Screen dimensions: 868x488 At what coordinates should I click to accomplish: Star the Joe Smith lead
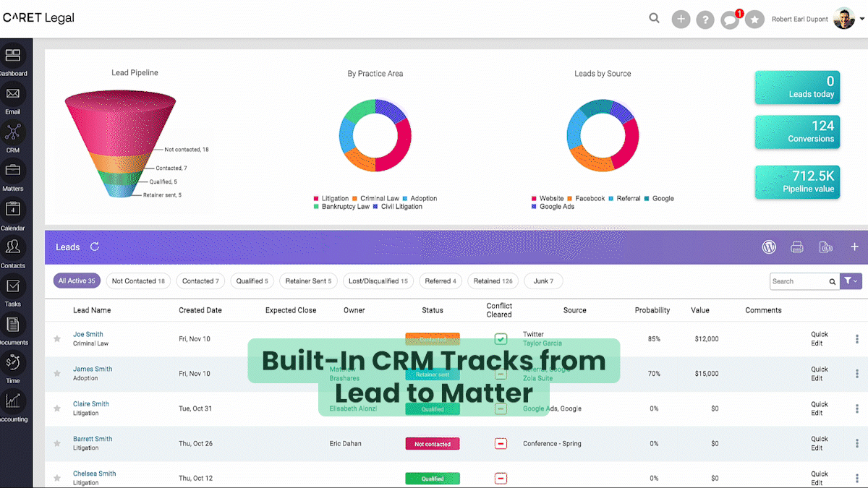(x=57, y=338)
